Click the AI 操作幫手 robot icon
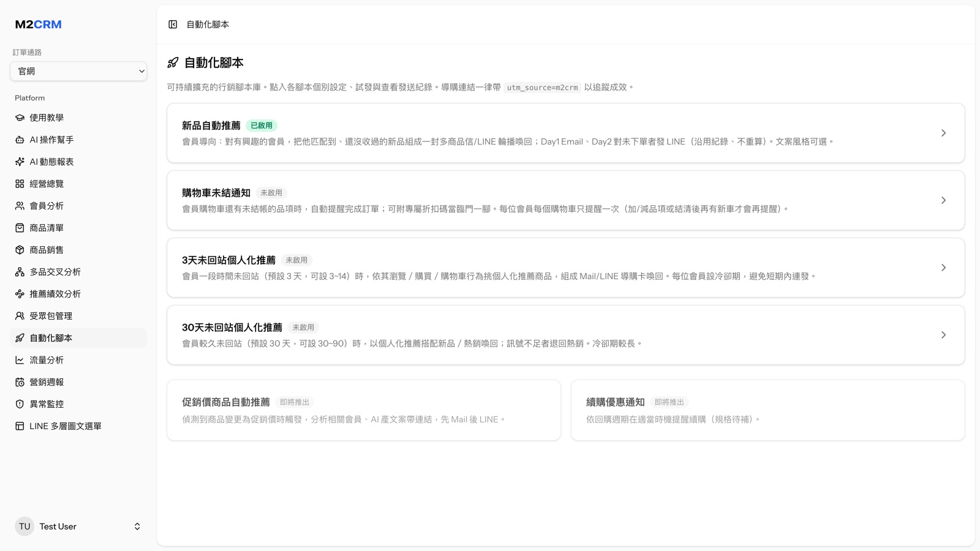 20,140
